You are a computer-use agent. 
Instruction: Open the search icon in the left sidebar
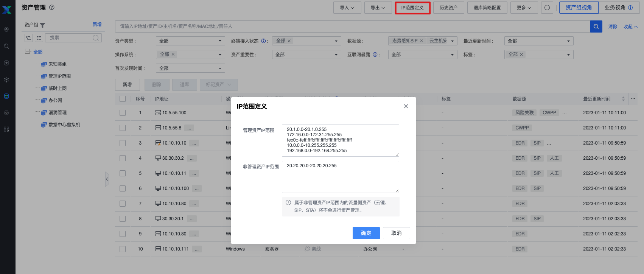pyautogui.click(x=6, y=46)
